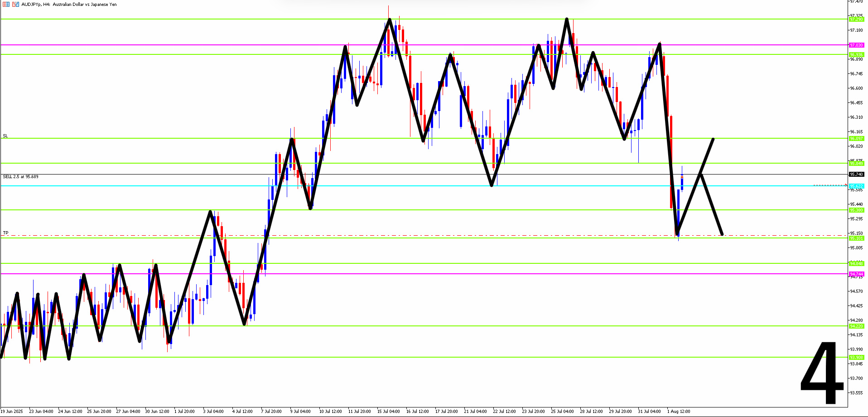
Task: Click the 95.101 green price tag
Action: [856, 238]
